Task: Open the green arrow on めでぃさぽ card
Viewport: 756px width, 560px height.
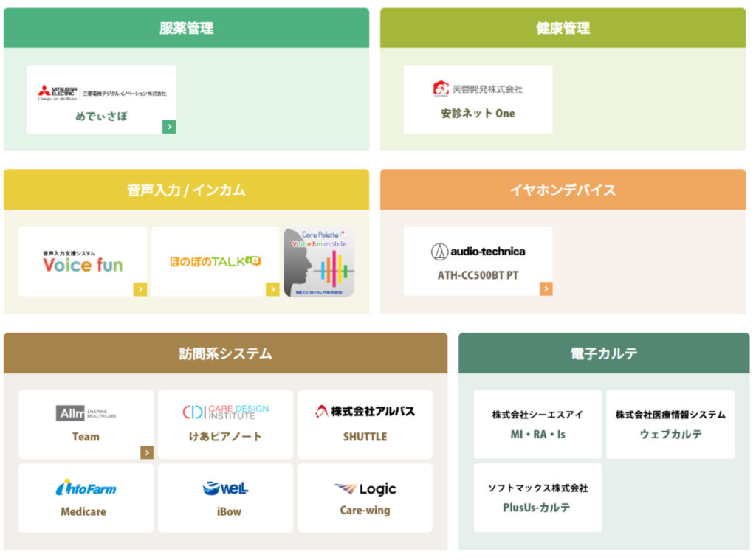Action: 169,127
